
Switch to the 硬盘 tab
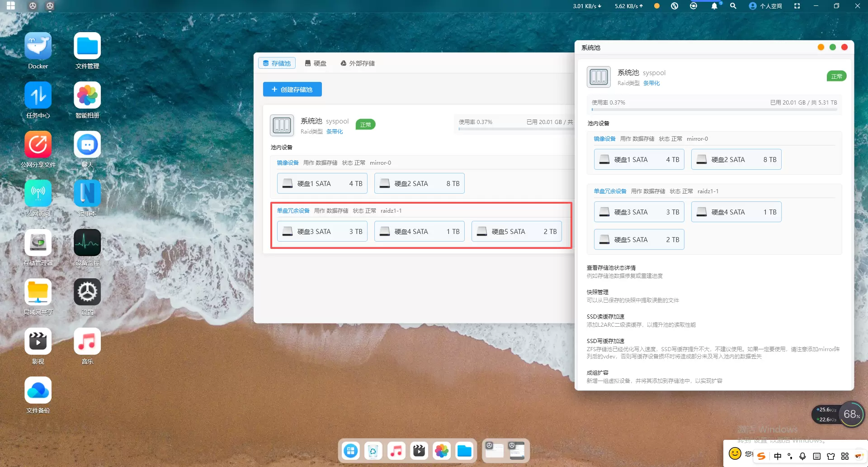pyautogui.click(x=316, y=63)
